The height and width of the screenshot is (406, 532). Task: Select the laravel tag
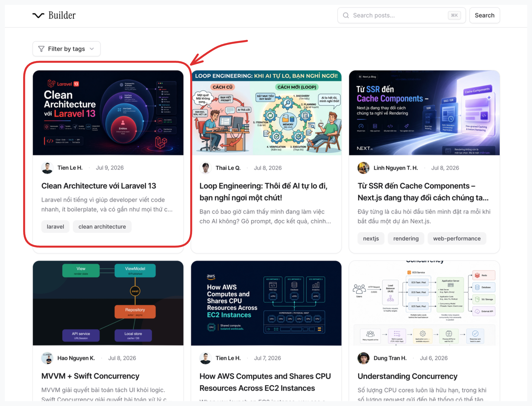[56, 226]
